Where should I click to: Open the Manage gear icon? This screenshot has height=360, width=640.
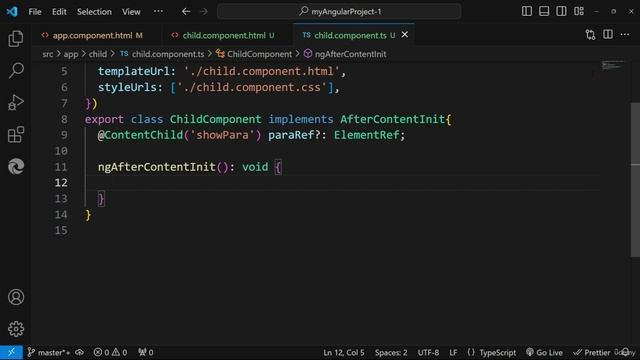(x=16, y=329)
